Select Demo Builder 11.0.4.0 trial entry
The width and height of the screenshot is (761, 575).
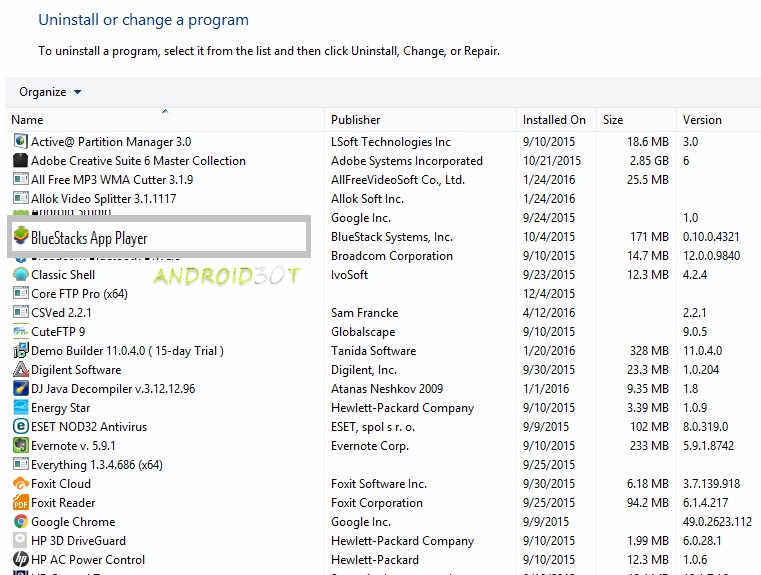point(127,350)
